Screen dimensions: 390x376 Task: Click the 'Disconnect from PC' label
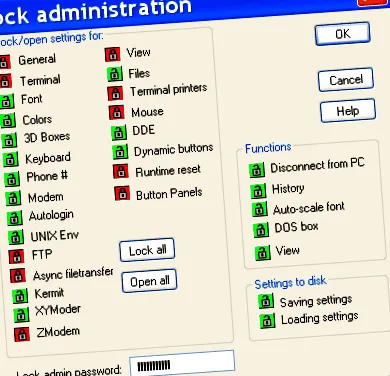coord(317,165)
